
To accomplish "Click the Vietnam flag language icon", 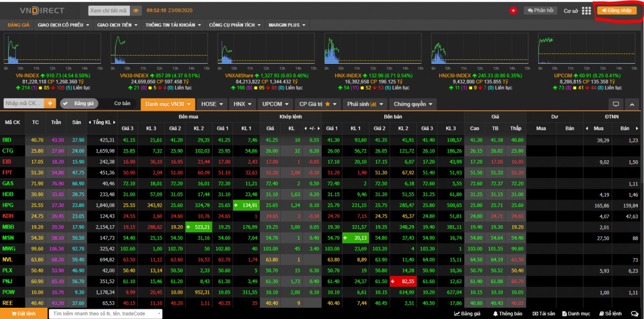I will point(513,11).
